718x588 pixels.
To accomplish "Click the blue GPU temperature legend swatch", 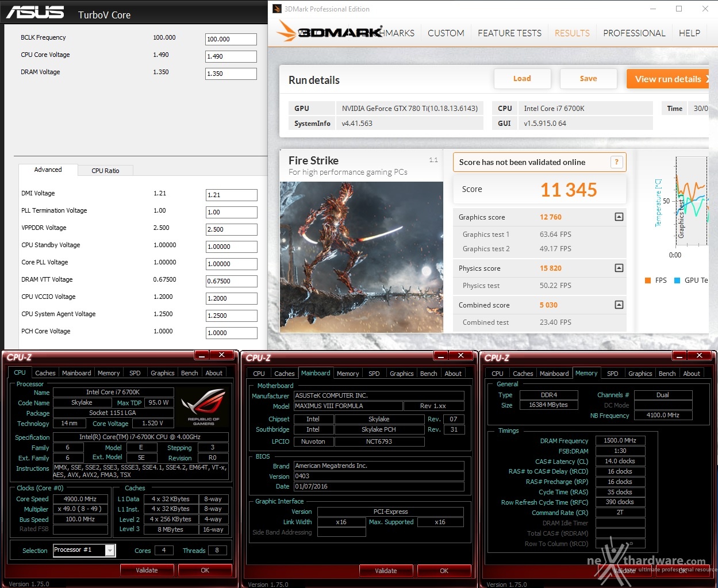I will click(677, 280).
